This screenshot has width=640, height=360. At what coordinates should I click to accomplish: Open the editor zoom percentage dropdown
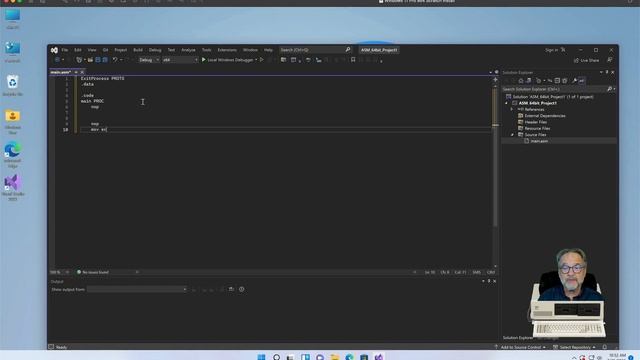click(x=59, y=272)
